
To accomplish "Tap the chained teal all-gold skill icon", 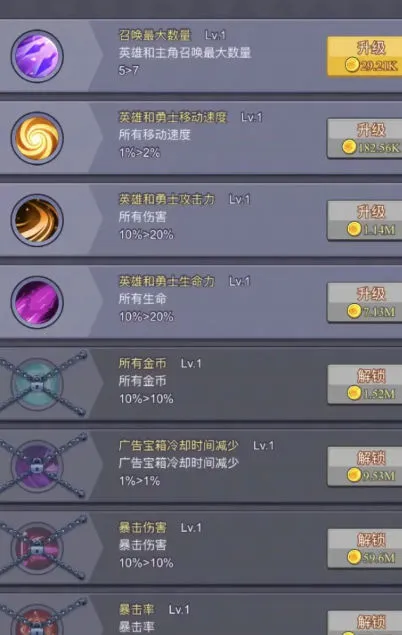I will pos(37,384).
